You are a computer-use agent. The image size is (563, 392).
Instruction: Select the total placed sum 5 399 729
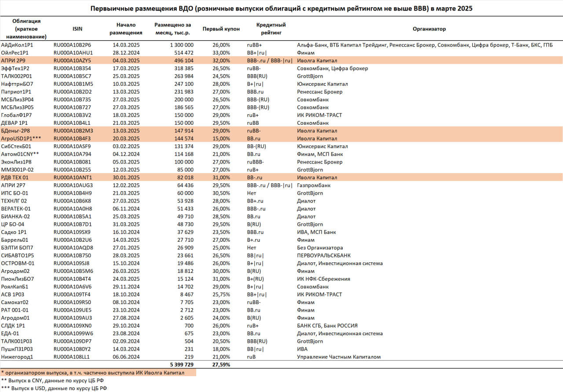point(182,365)
